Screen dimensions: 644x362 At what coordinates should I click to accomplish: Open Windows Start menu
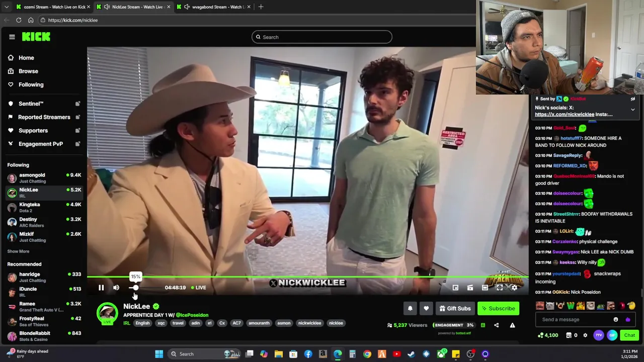coord(159,354)
